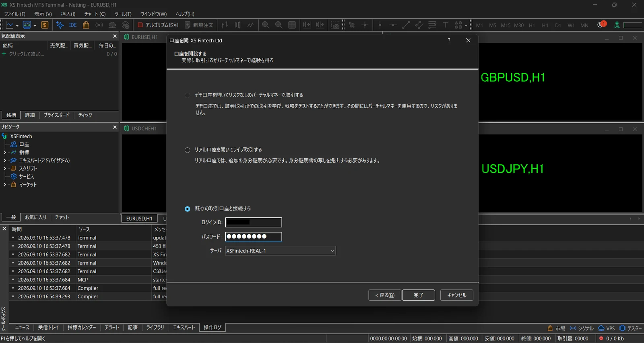
Task: Click the パスワード password input field
Action: [x=254, y=237]
